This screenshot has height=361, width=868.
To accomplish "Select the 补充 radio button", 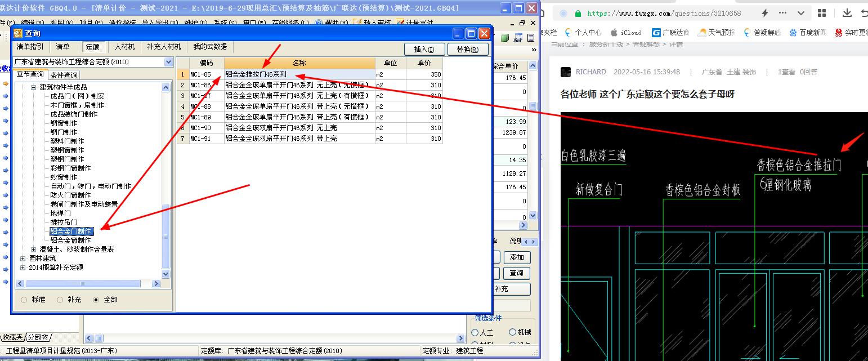I will [60, 300].
